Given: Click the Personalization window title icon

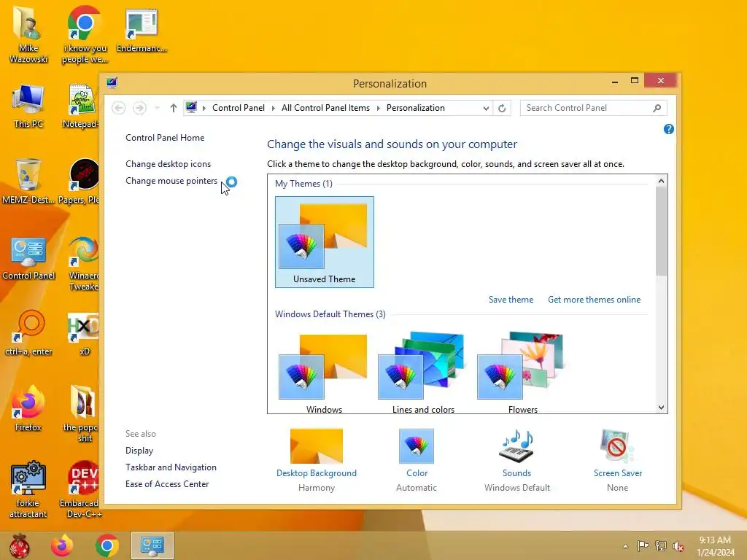Looking at the screenshot, I should coord(112,83).
